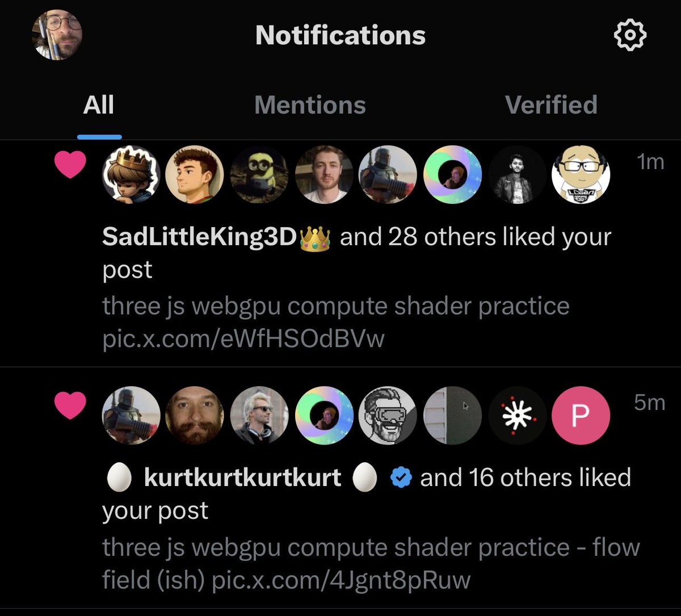The height and width of the screenshot is (616, 681).
Task: Open SadLittleKing3D's profile name link
Action: point(199,237)
